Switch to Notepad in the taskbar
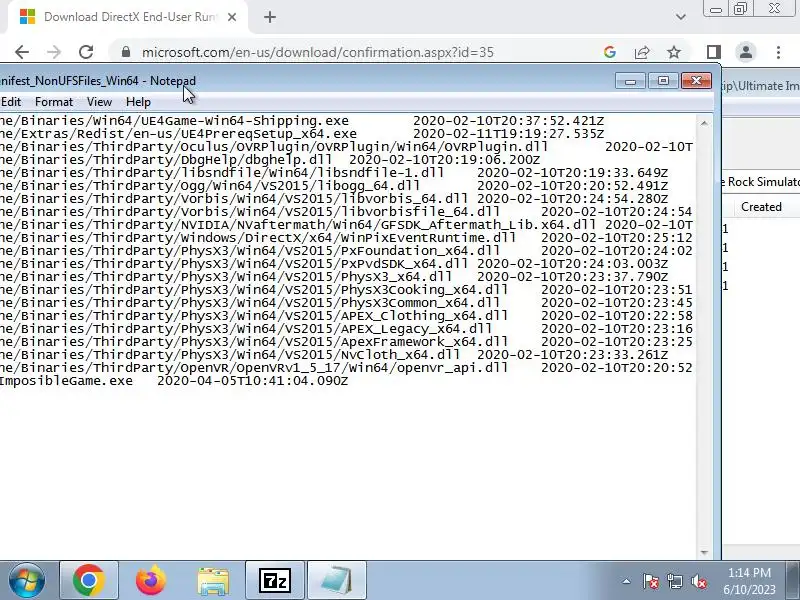 337,581
